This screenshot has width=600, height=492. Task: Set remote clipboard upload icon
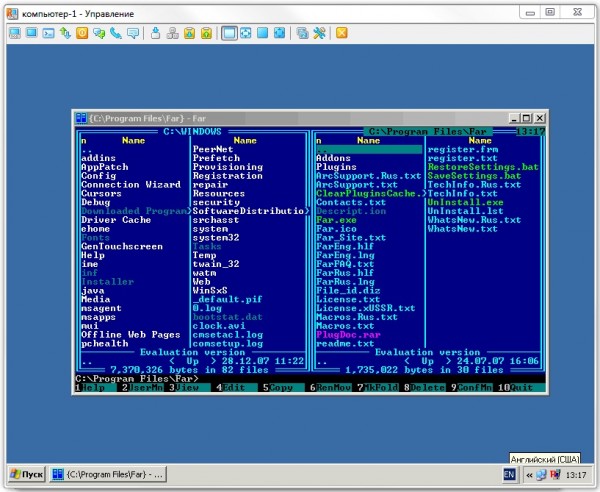coord(206,33)
